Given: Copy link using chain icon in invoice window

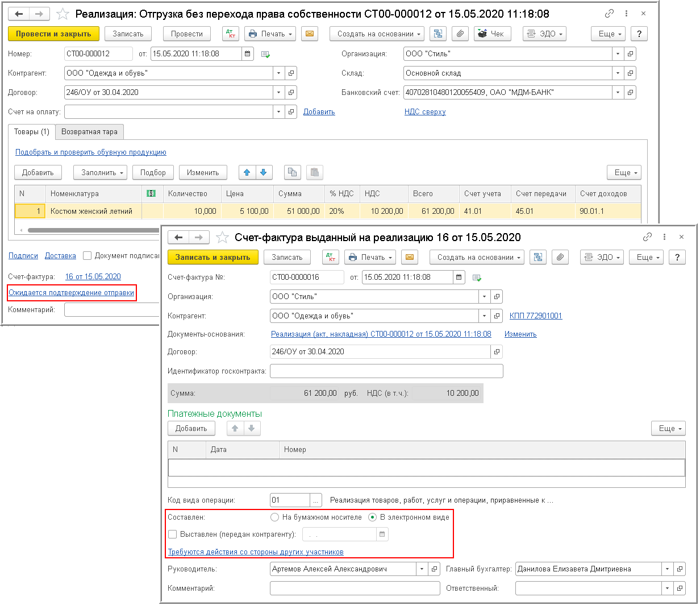Looking at the screenshot, I should (647, 237).
